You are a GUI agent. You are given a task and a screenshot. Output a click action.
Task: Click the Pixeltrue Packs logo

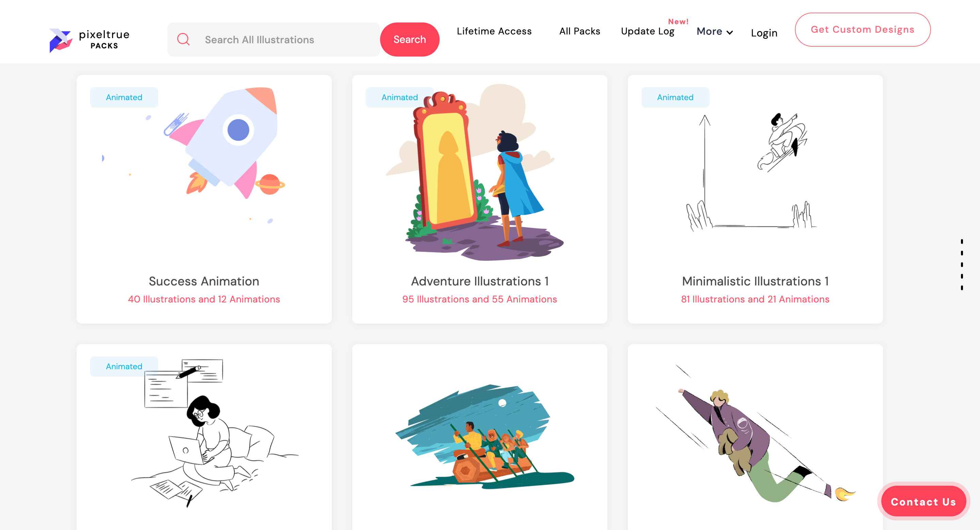click(89, 40)
